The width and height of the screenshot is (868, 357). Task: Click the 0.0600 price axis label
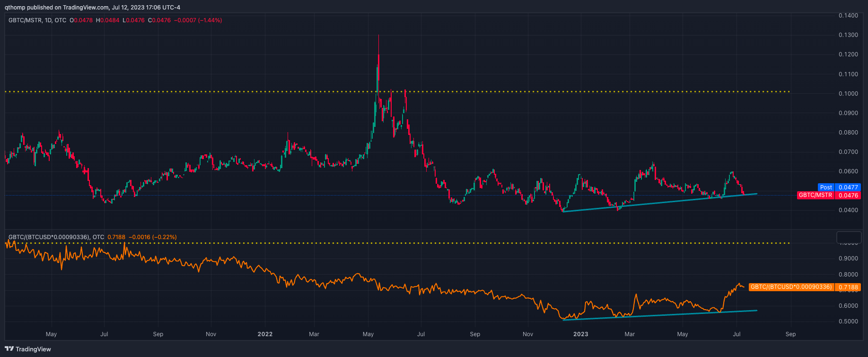coord(848,171)
